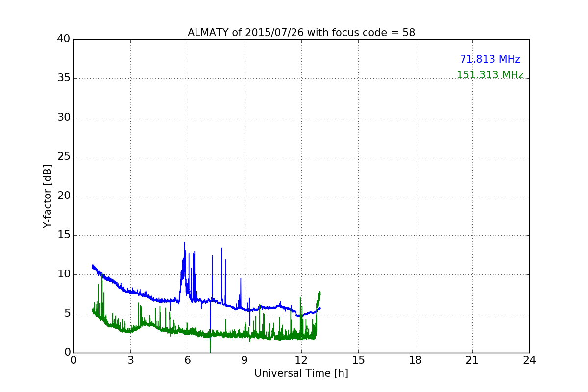Select the blue '71.813 MHz' legend label
Image resolution: width=588 pixels, height=392 pixels.
point(490,59)
